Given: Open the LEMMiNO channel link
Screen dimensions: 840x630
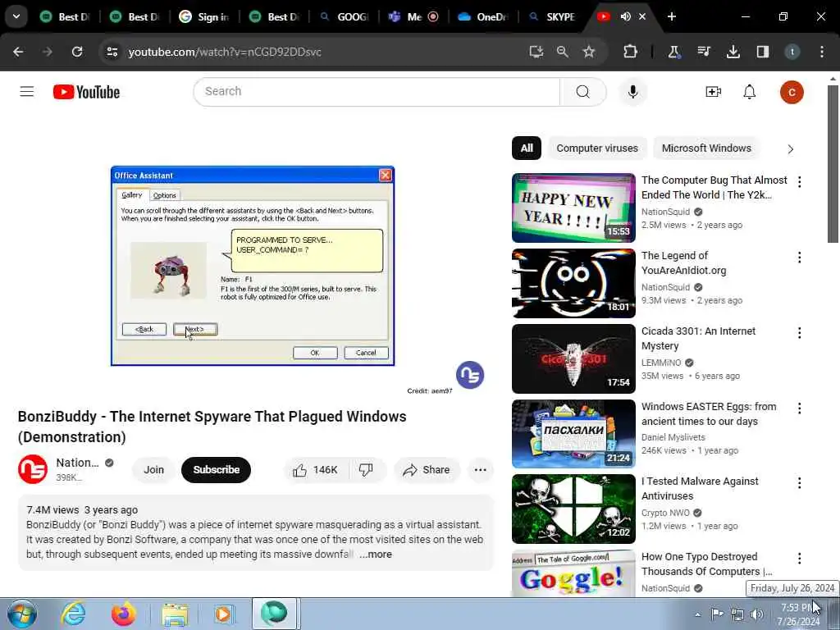Looking at the screenshot, I should coord(661,363).
